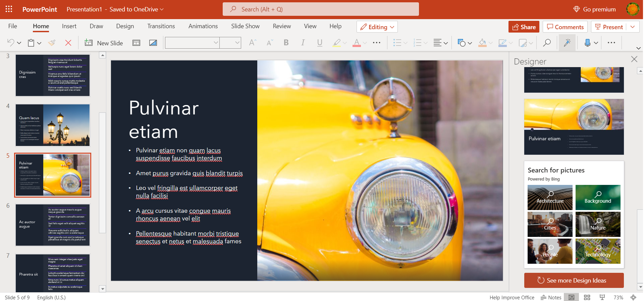Viewport: 644px width, 301px height.
Task: Switch to Slide Sorter view icon
Action: pyautogui.click(x=587, y=297)
